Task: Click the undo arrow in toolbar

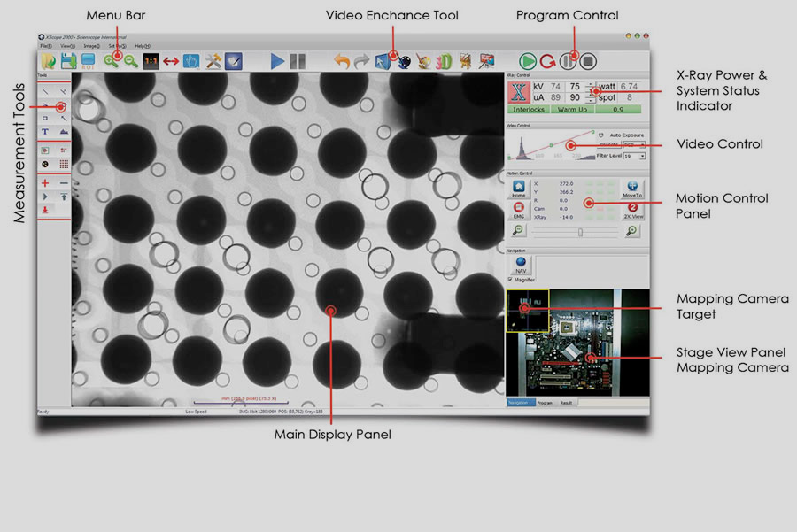Action: click(x=342, y=61)
